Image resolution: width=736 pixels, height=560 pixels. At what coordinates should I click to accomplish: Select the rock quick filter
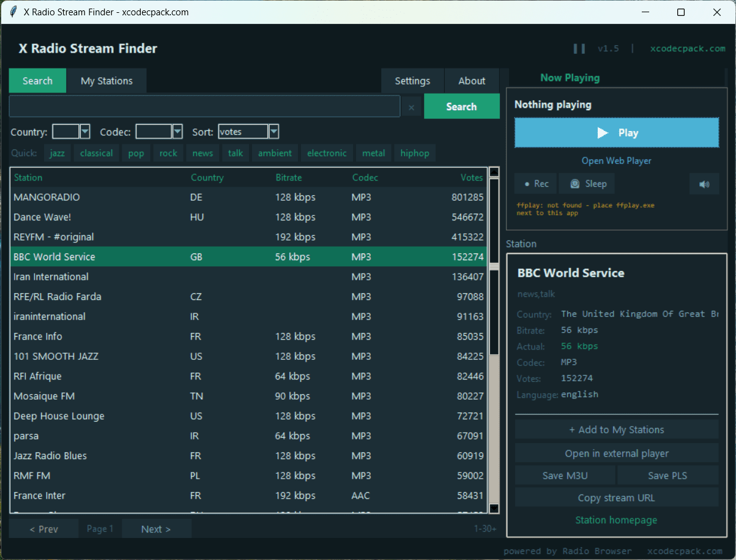168,153
